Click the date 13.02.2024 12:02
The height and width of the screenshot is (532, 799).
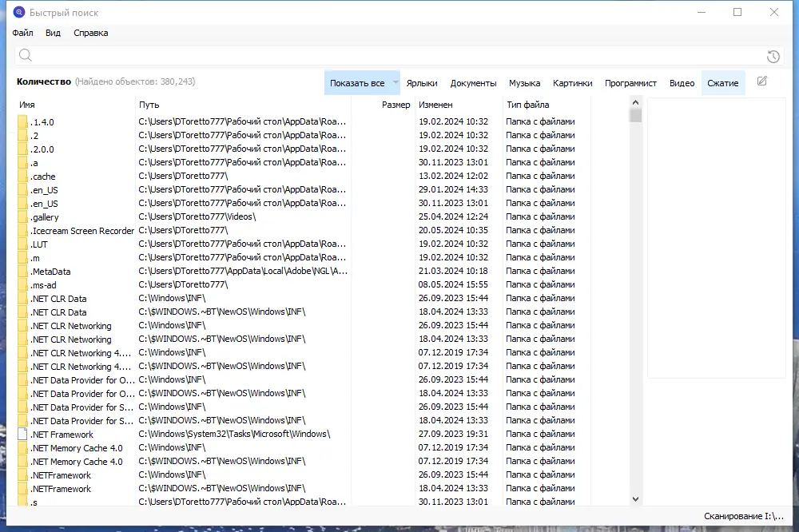coord(453,176)
